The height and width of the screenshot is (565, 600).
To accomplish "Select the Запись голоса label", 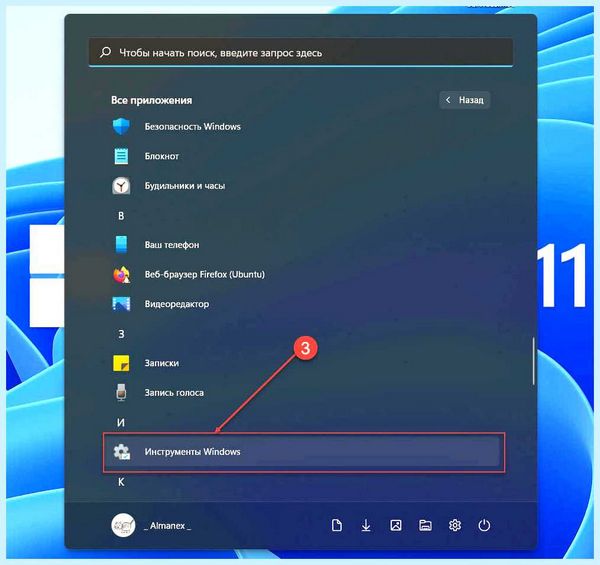I will point(174,393).
